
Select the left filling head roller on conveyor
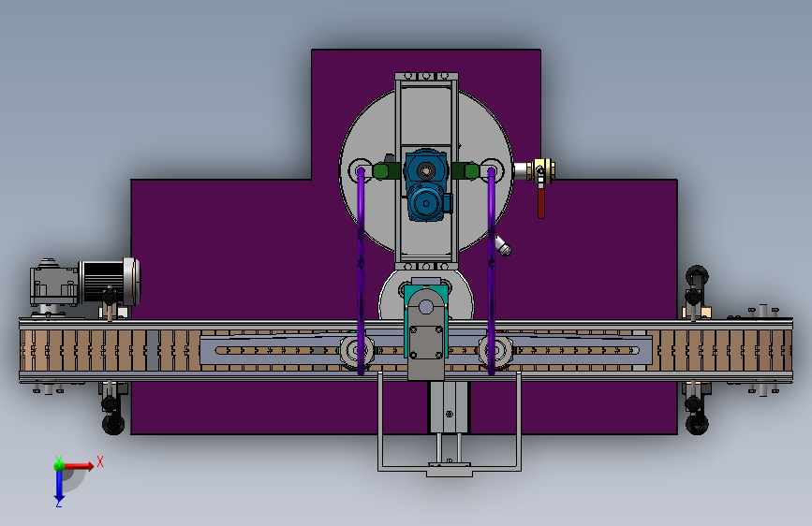click(x=358, y=350)
